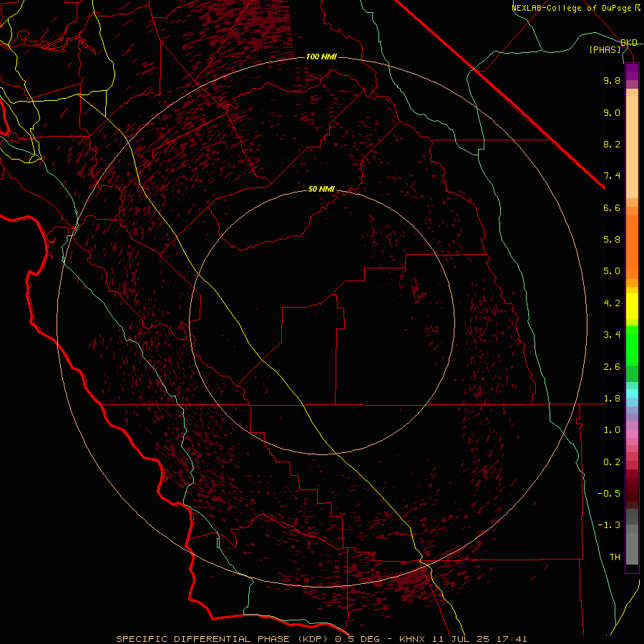This screenshot has width=644, height=644.
Task: Click the 3.4 legend value
Action: click(x=612, y=335)
